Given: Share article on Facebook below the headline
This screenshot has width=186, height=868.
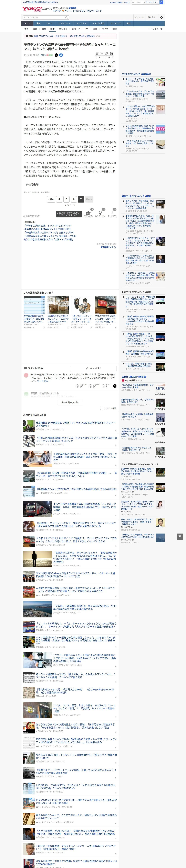Looking at the screenshot, I should (x=61, y=55).
